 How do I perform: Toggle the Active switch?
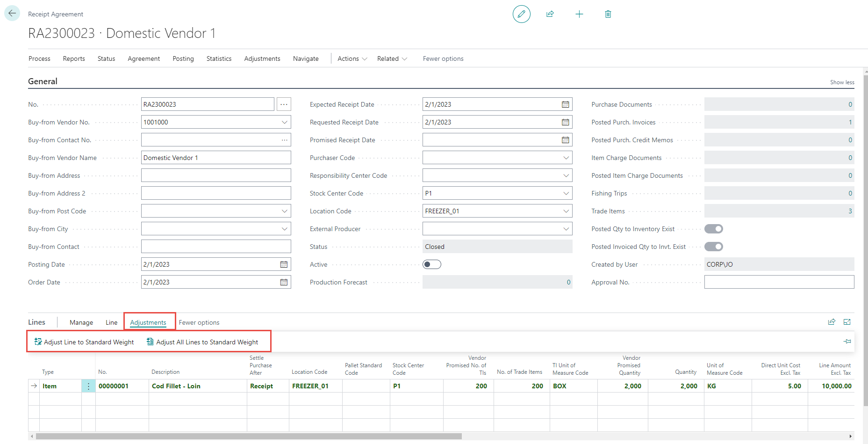point(431,264)
